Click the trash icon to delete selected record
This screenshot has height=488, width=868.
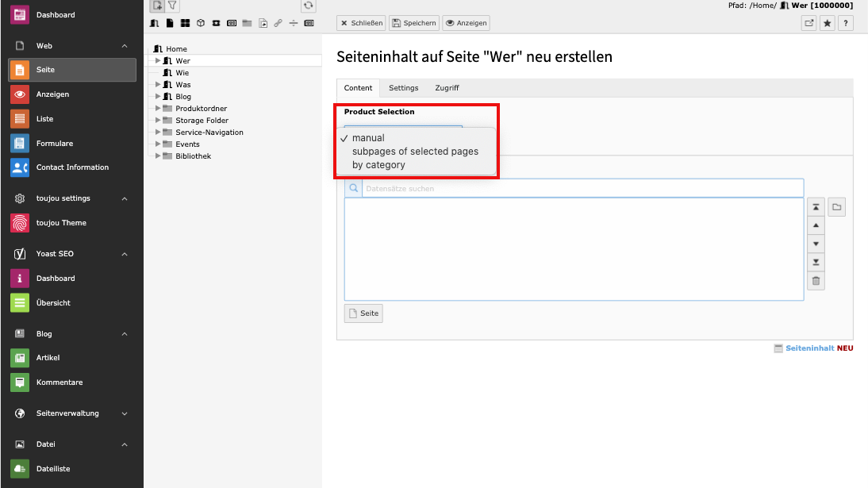(x=816, y=281)
